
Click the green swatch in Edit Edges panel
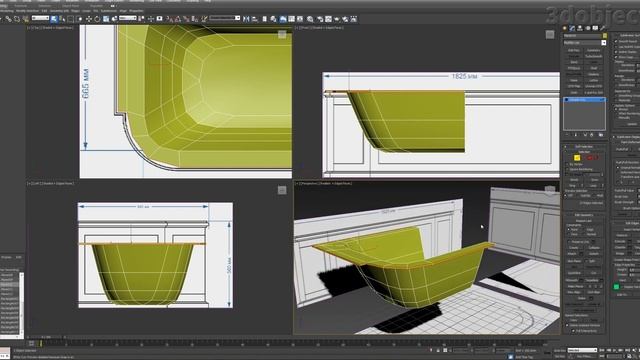(x=616, y=287)
